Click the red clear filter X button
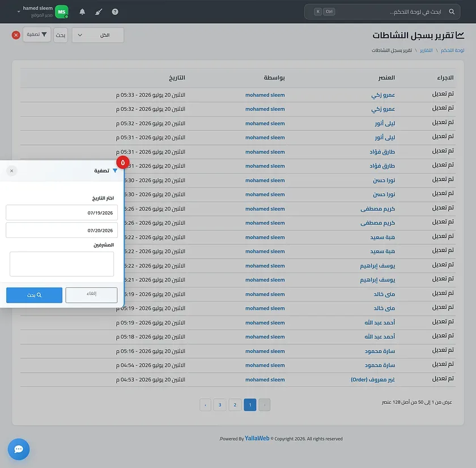476x468 pixels. (16, 35)
